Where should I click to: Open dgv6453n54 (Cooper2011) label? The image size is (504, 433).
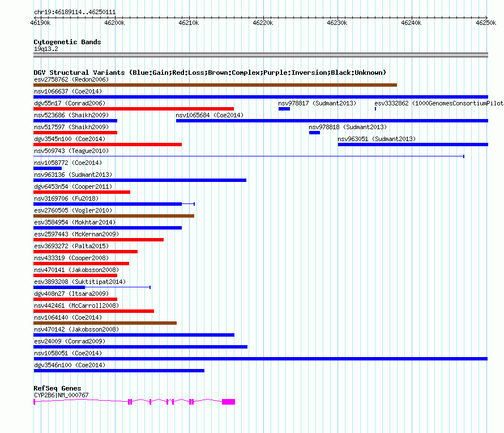(73, 186)
